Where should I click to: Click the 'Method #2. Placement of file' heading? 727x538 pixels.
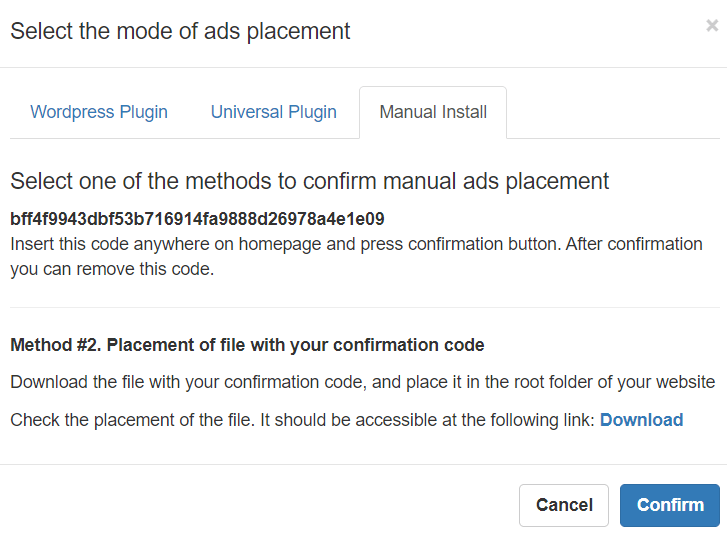coord(247,345)
